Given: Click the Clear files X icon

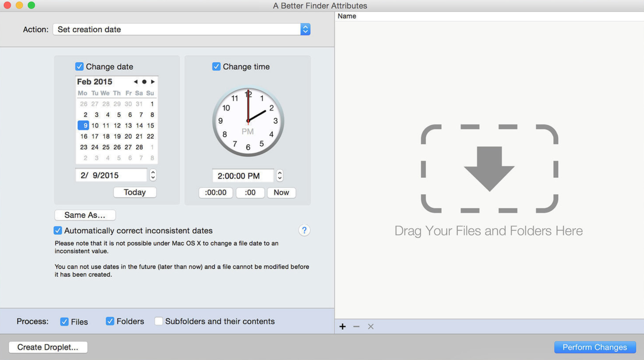Looking at the screenshot, I should 370,326.
